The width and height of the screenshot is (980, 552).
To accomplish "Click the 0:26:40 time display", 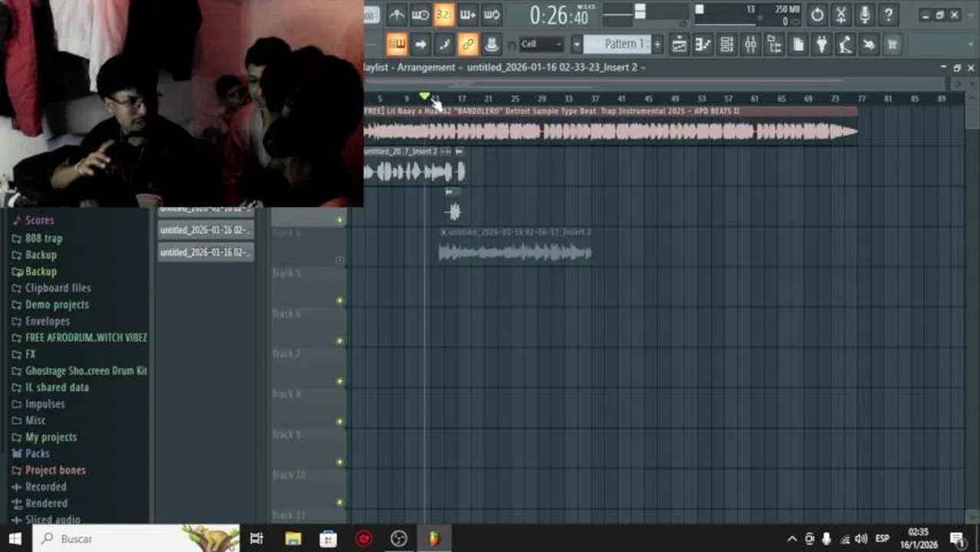I will [559, 15].
